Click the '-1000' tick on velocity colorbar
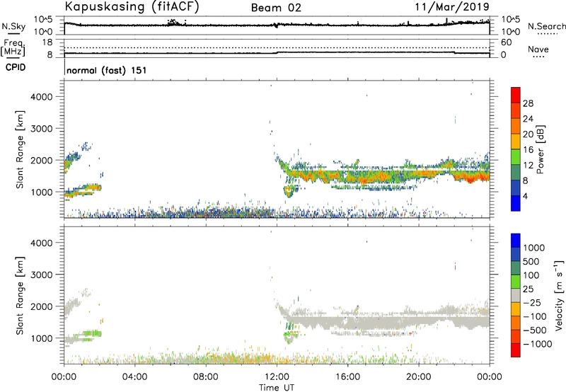 pyautogui.click(x=537, y=344)
